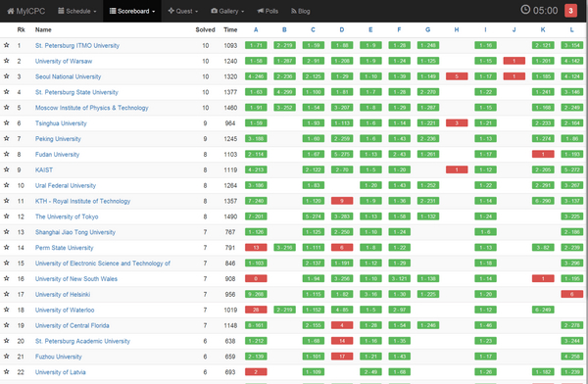Open the Blog RSS feed icon
Screen dimensions: 588x384
coord(294,11)
